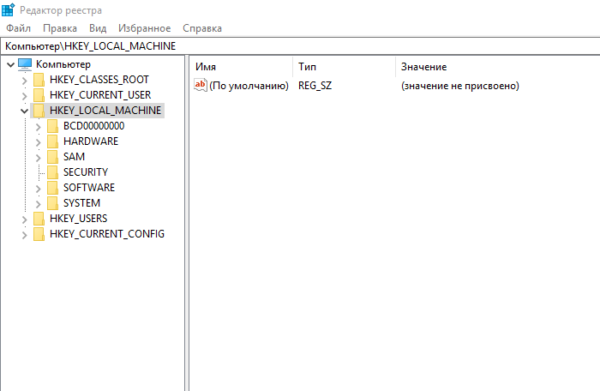Image resolution: width=600 pixels, height=391 pixels.
Task: Collapse the Компьютер root node
Action: pos(11,65)
